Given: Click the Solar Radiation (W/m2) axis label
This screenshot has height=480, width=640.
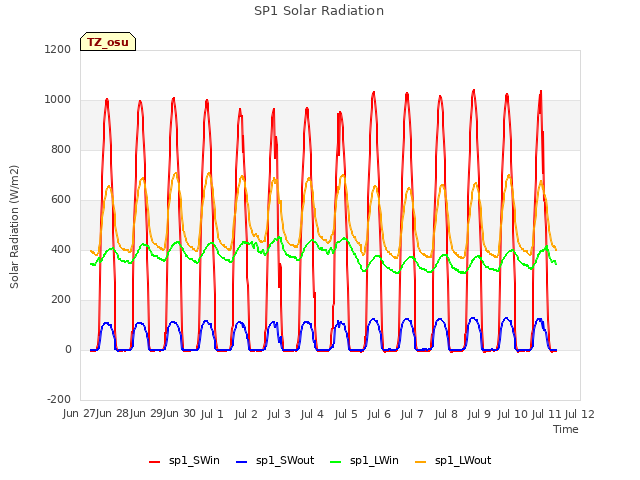Looking at the screenshot, I should click(14, 227).
